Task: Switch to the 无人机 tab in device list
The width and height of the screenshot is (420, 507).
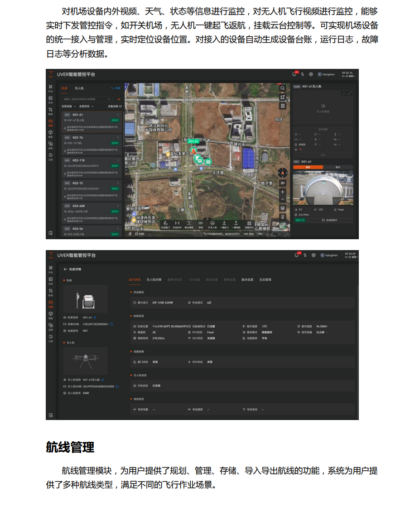Action: pyautogui.click(x=79, y=88)
